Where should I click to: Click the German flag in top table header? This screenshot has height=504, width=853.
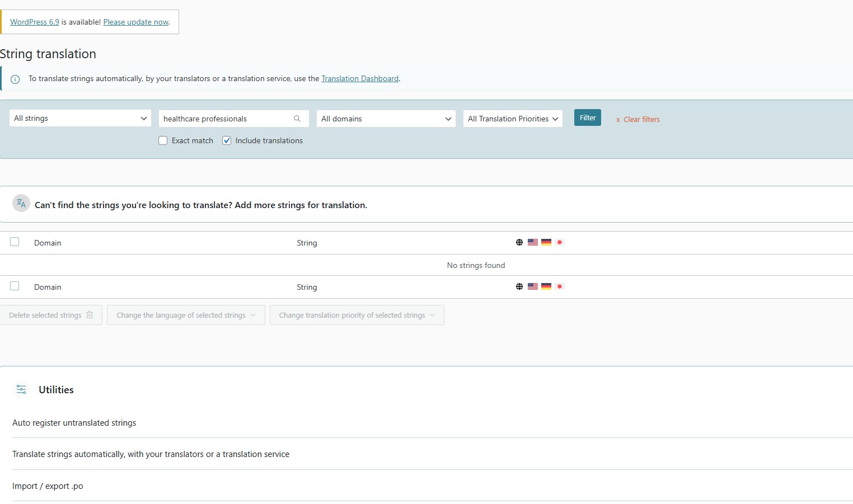(x=546, y=242)
